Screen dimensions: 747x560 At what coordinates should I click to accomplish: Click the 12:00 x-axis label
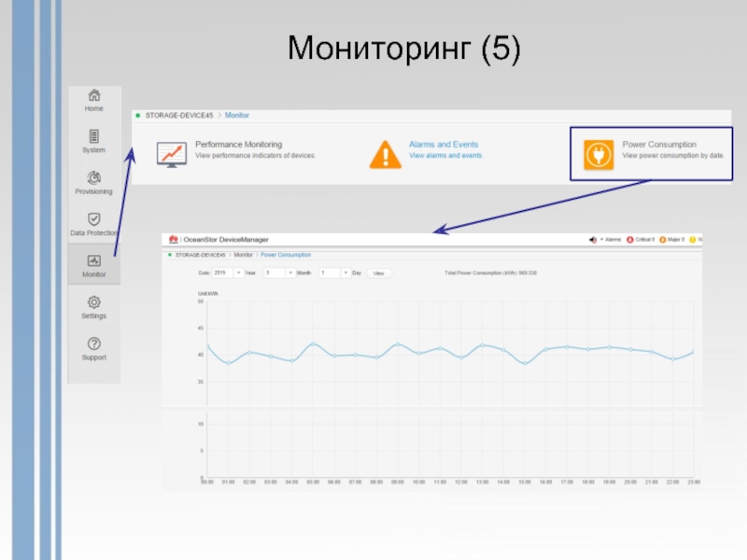(461, 482)
